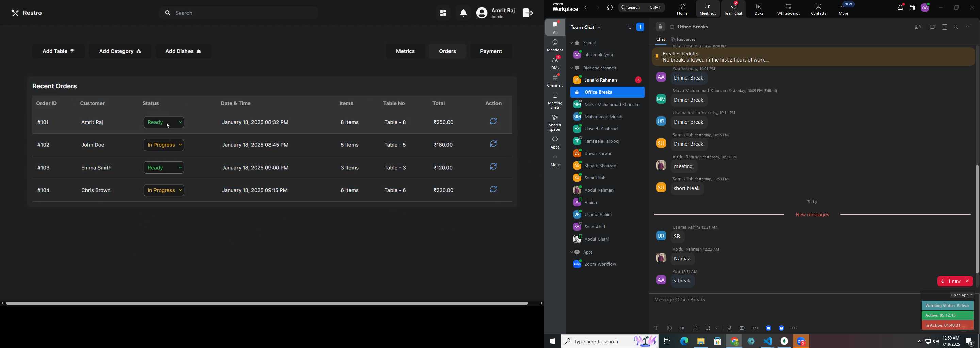Record video message icon
The height and width of the screenshot is (348, 980).
(x=742, y=328)
